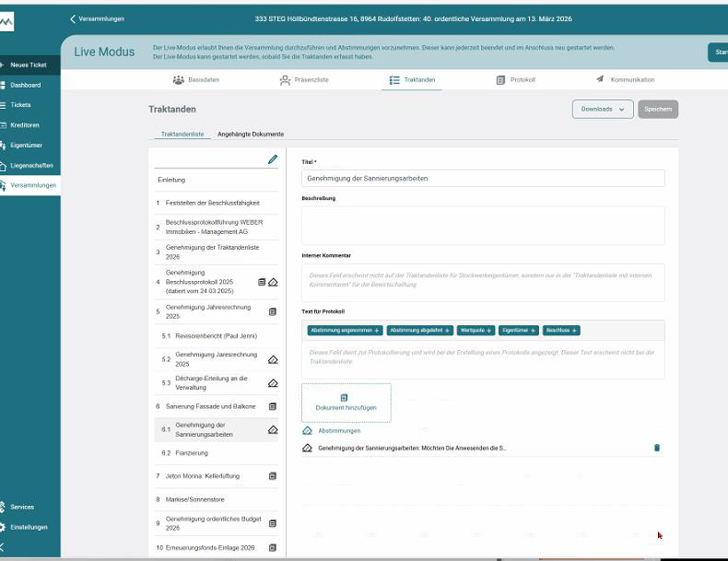Open Eigentümer in the sidebar
Viewport: 728px width, 561px height.
[x=26, y=146]
